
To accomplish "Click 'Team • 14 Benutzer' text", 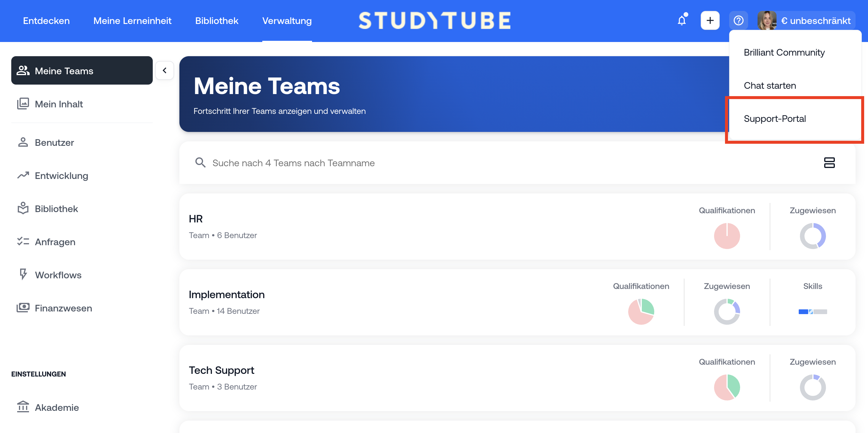I will pos(224,311).
